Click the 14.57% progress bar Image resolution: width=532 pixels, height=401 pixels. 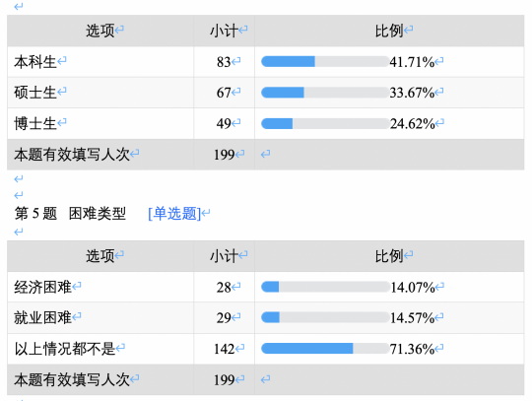(325, 317)
